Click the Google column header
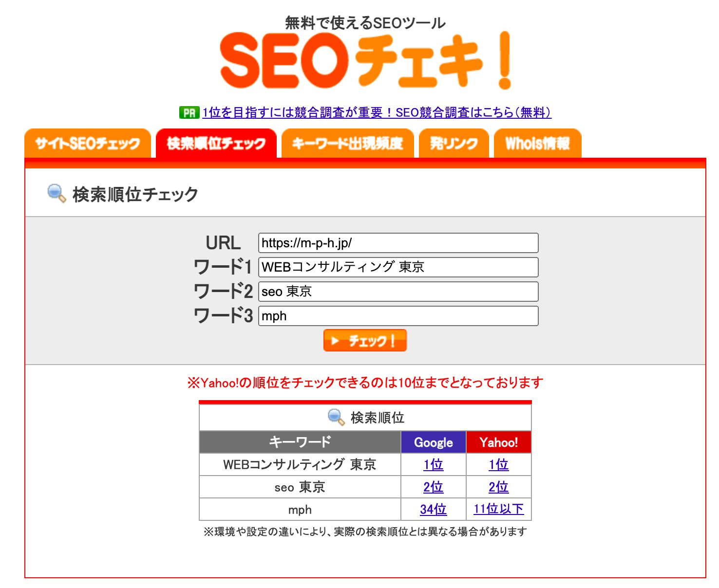This screenshot has height=588, width=719. point(434,442)
